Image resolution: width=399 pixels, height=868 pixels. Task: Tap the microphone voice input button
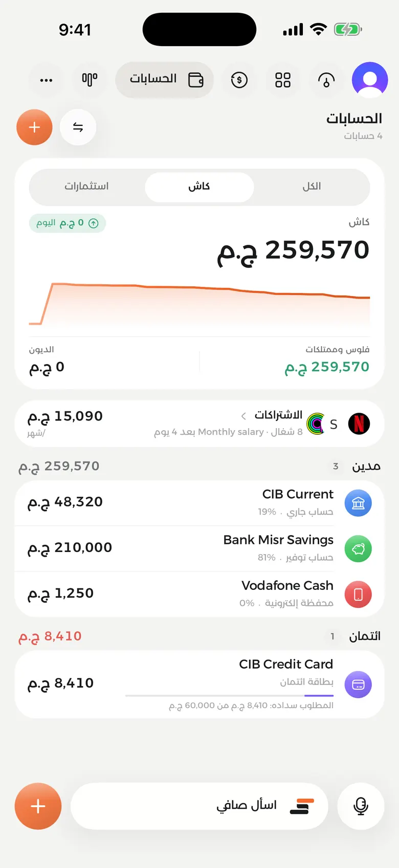point(361,806)
